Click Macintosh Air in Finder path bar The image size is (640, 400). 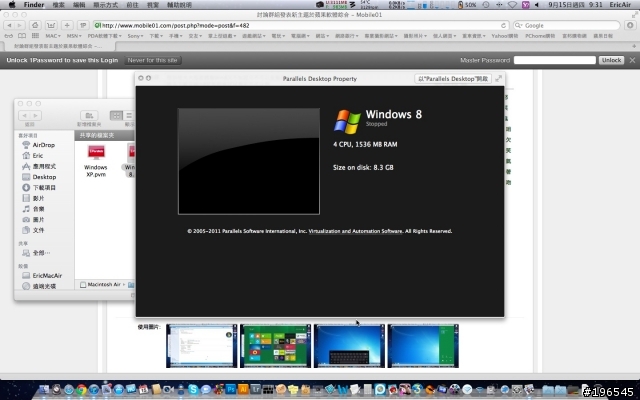[100, 284]
